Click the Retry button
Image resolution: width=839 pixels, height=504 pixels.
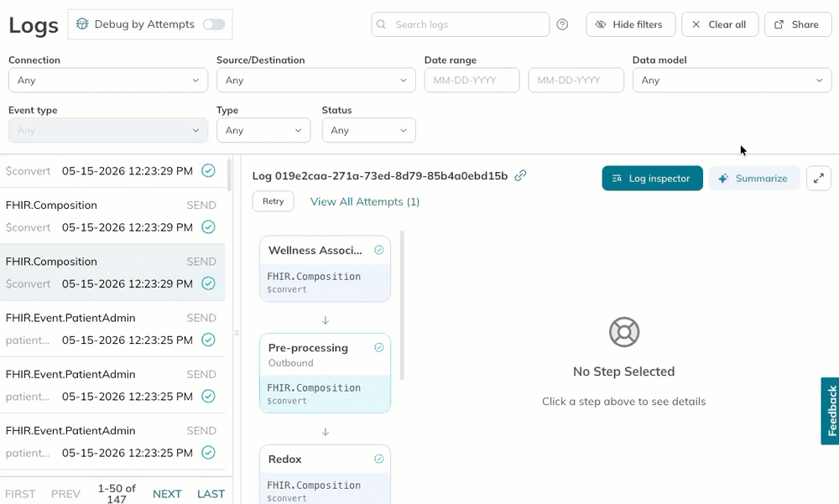[273, 201]
